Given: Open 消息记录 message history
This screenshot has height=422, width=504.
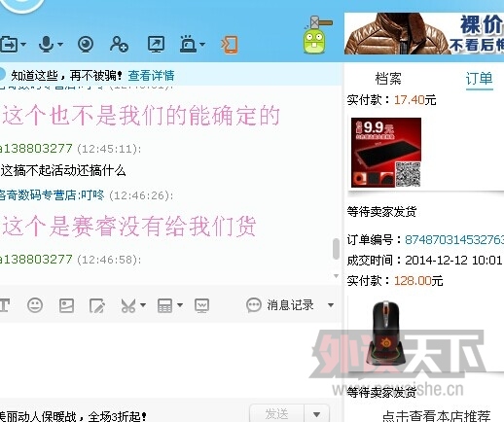Looking at the screenshot, I should click(x=280, y=305).
